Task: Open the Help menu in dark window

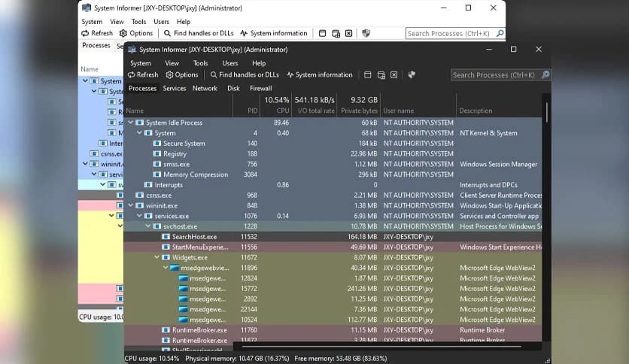Action: [259, 63]
